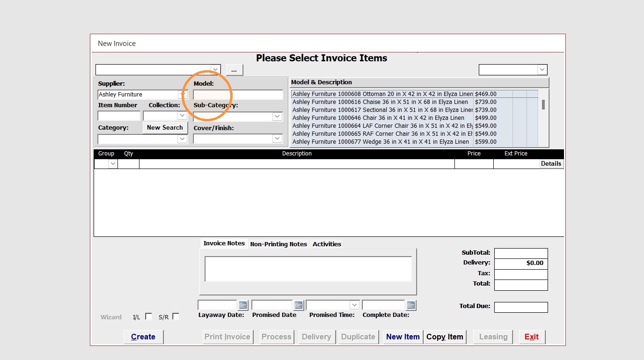The image size is (644, 360).
Task: Click the Print Invoice button
Action: point(227,337)
